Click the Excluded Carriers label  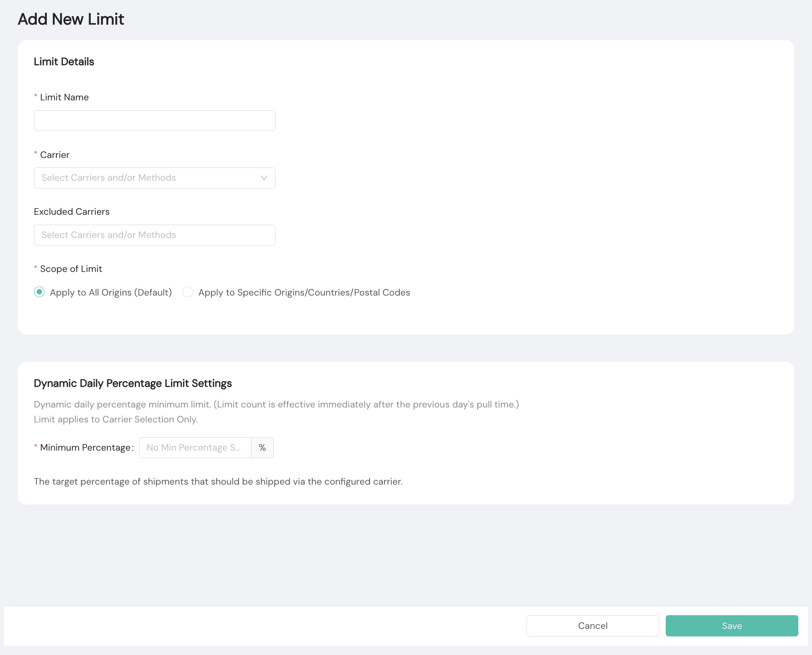pos(72,212)
